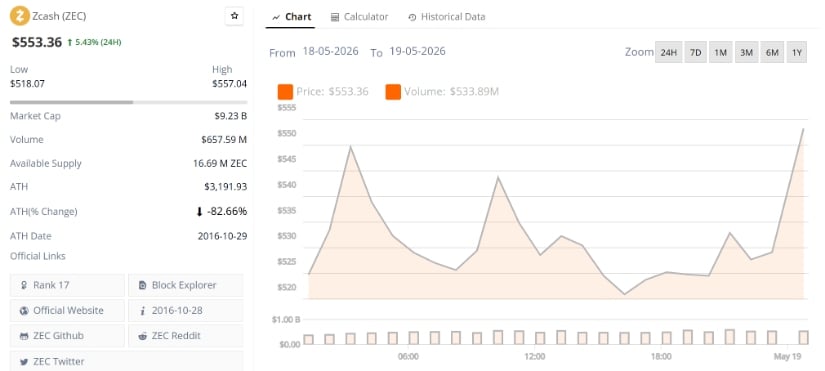Screen dimensions: 825x371
Task: Set chart zoom to 3M
Action: point(746,53)
